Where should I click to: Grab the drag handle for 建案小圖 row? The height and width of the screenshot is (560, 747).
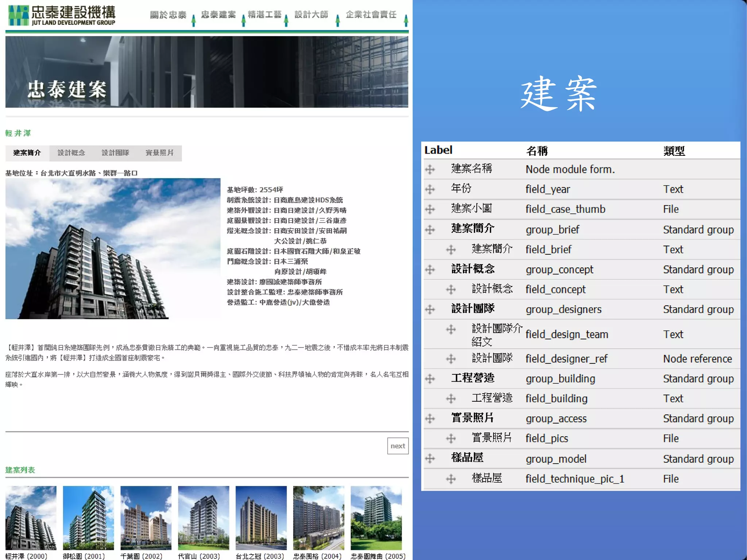click(430, 209)
